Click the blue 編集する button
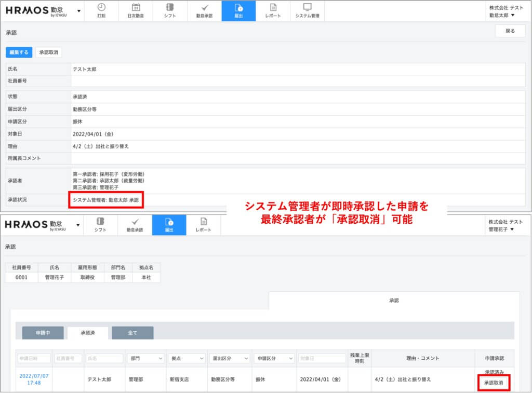The image size is (532, 393). 19,52
